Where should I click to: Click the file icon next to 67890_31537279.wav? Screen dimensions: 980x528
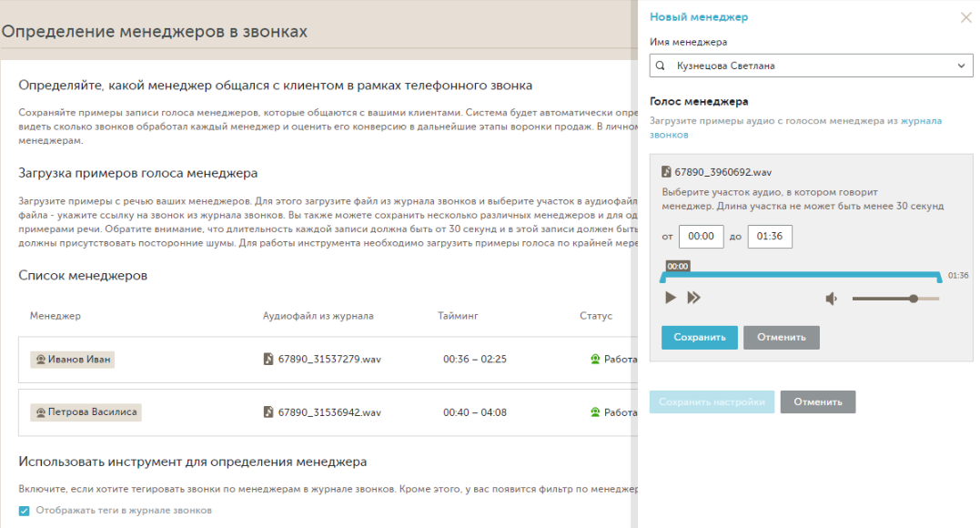pos(268,360)
